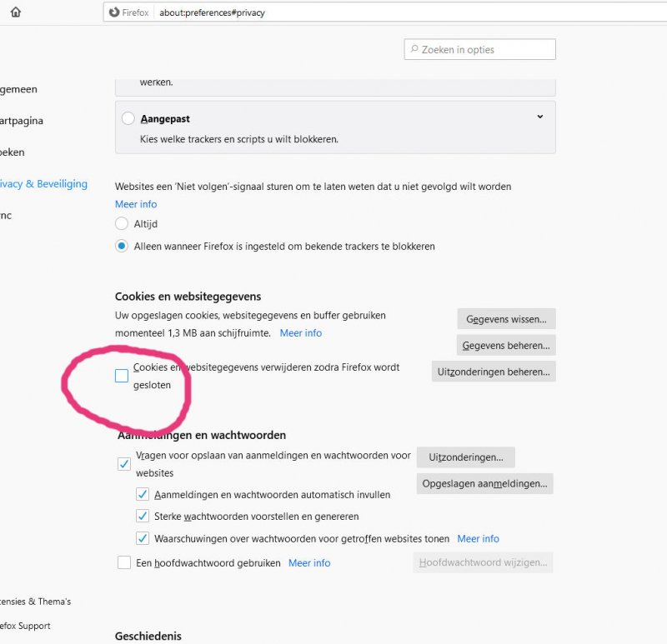The image size is (667, 644).
Task: Open the Zoeken settings section
Action: (12, 152)
